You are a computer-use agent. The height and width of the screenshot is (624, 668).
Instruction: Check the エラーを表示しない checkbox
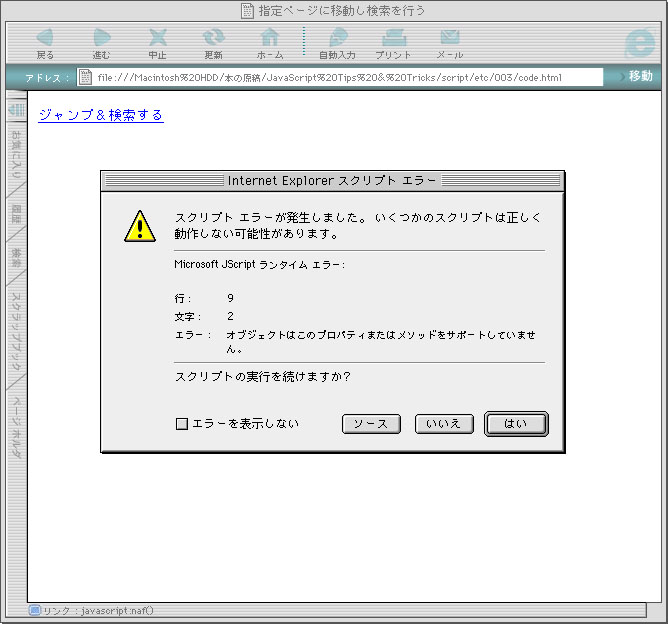(182, 423)
